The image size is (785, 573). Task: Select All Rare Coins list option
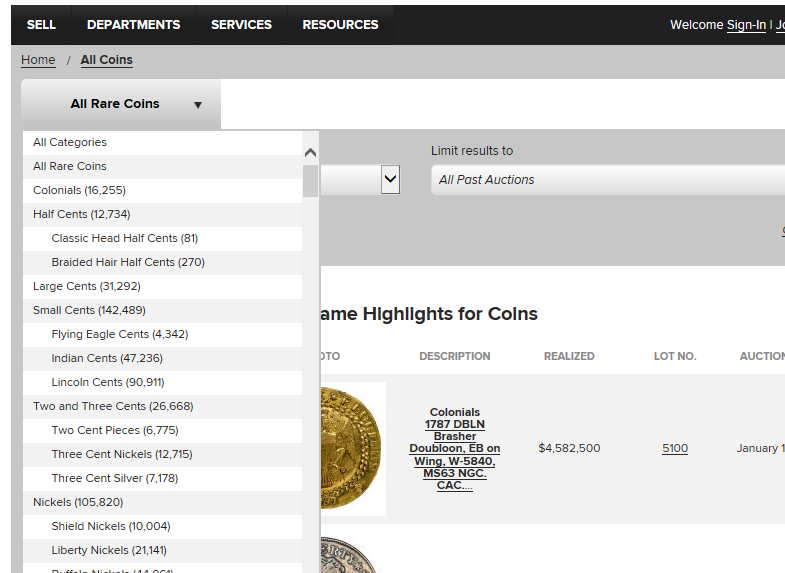tap(162, 167)
